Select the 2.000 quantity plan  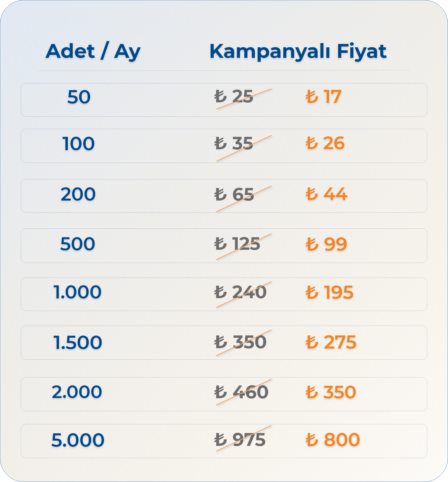(224, 394)
